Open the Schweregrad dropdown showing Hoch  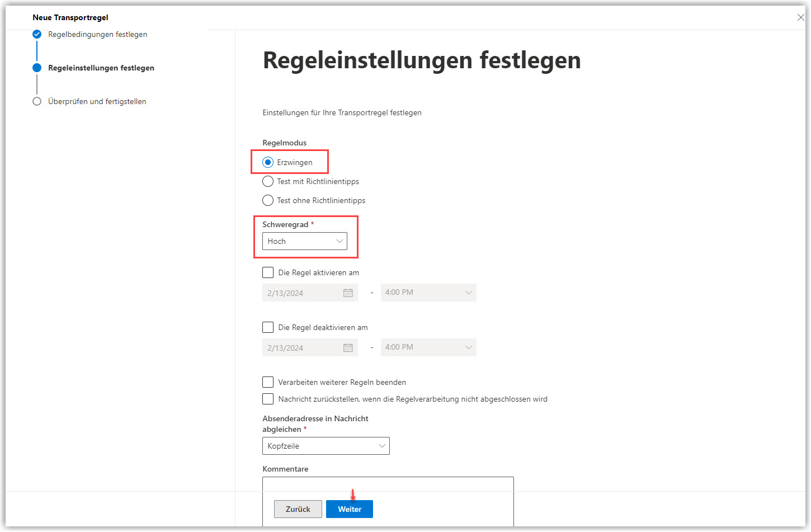click(304, 241)
